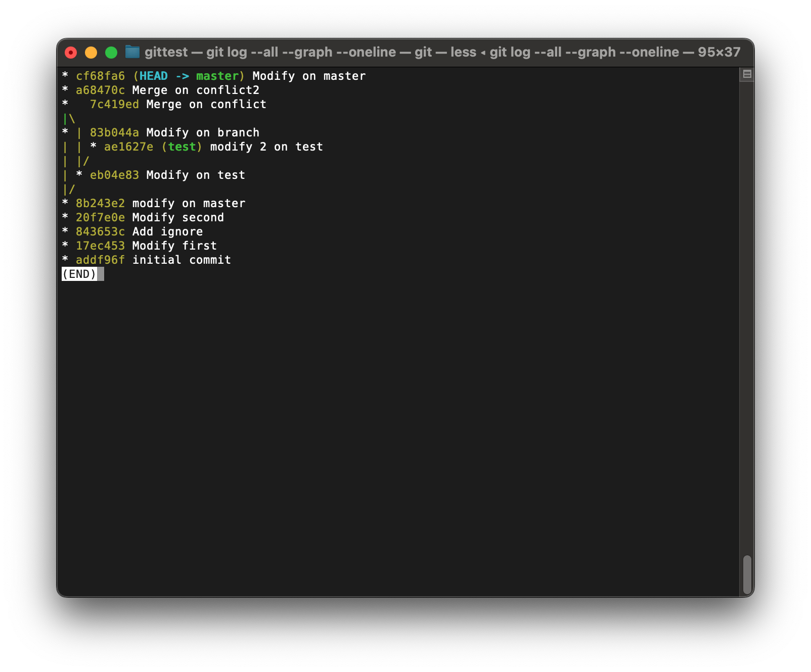
Task: Click commit hash 843653c
Action: [100, 232]
